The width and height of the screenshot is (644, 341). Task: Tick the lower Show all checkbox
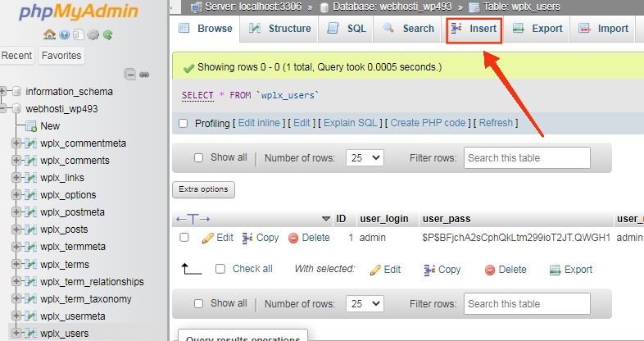coord(198,303)
